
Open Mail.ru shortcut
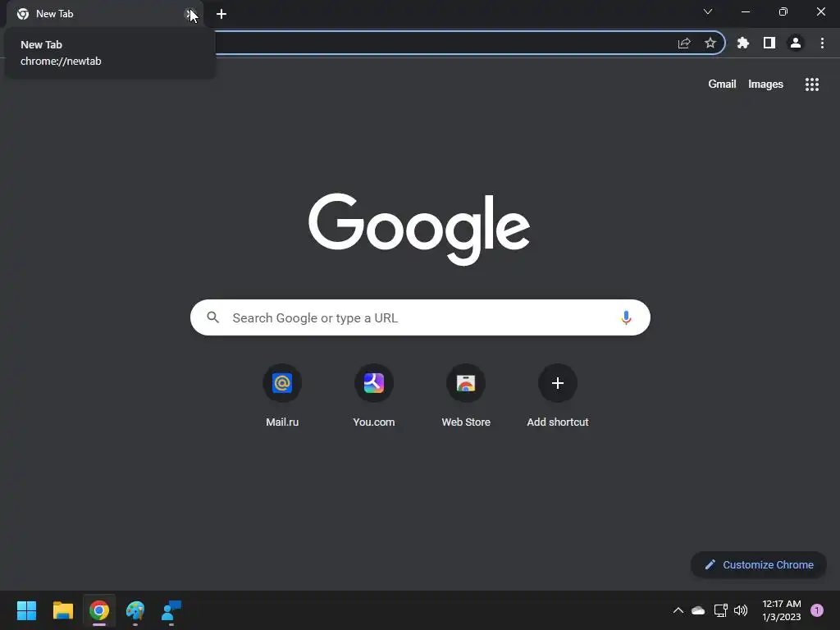click(x=282, y=395)
